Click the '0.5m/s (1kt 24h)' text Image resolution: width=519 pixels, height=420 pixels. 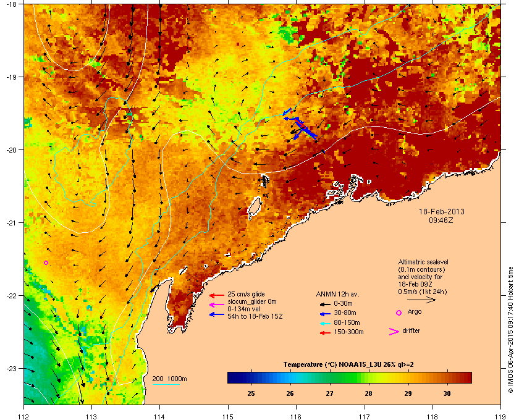423,292
